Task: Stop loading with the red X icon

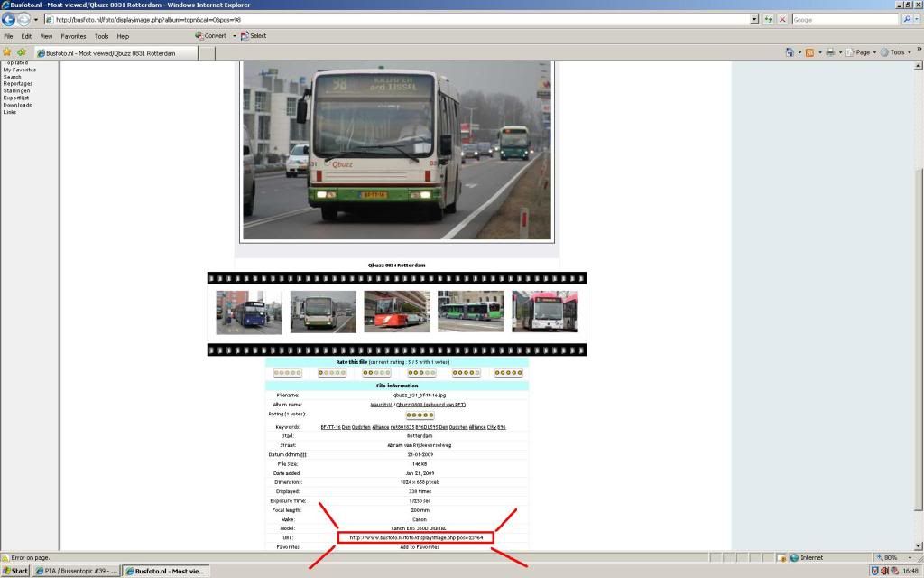Action: click(782, 20)
